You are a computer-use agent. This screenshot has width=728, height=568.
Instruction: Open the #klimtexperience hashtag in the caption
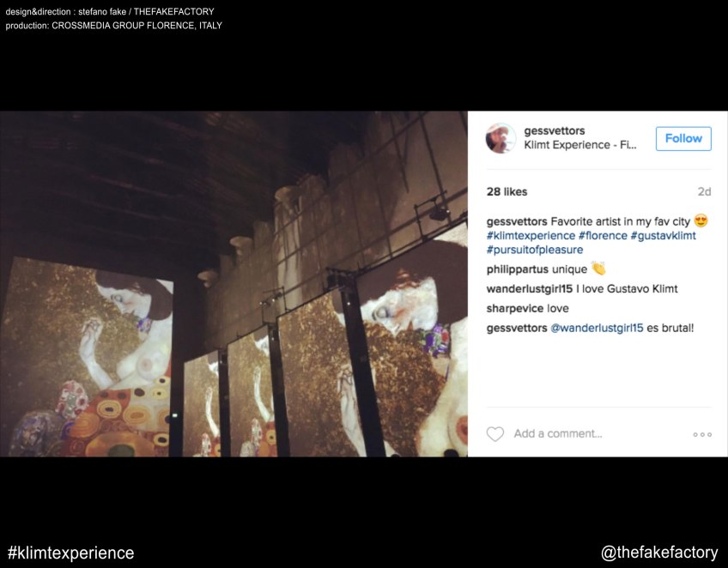pos(531,236)
